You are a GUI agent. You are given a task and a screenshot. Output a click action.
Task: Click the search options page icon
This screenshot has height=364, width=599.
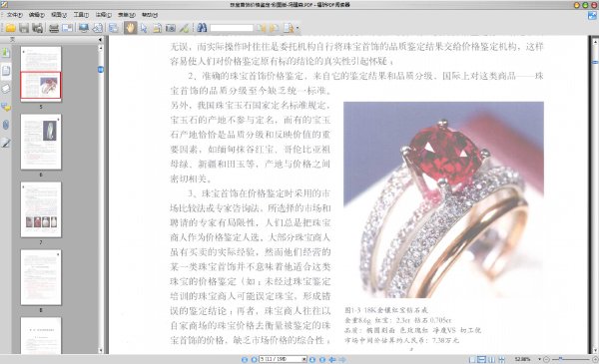(x=289, y=28)
